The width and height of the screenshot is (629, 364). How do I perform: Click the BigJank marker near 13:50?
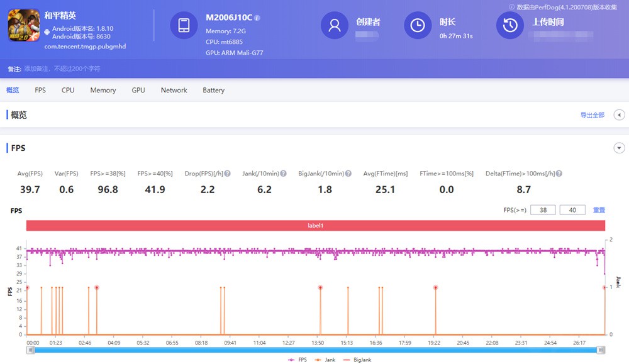pyautogui.click(x=320, y=287)
